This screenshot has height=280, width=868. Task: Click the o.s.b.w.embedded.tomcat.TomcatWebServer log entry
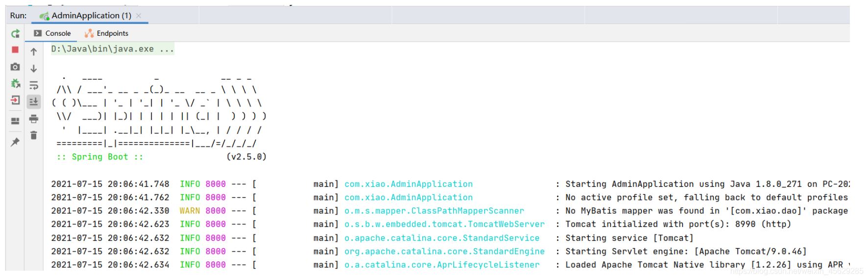(x=444, y=224)
